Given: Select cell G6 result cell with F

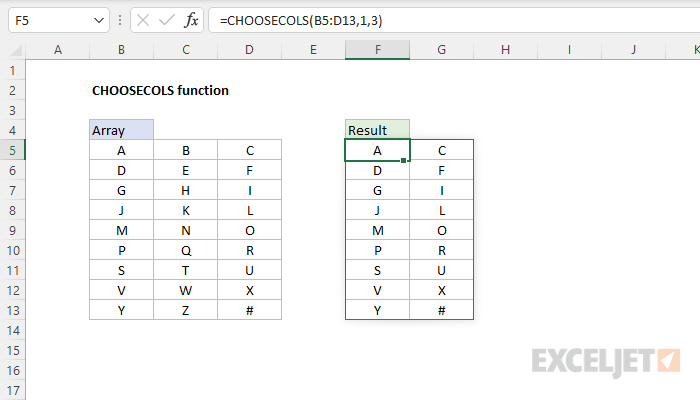Looking at the screenshot, I should point(442,171).
